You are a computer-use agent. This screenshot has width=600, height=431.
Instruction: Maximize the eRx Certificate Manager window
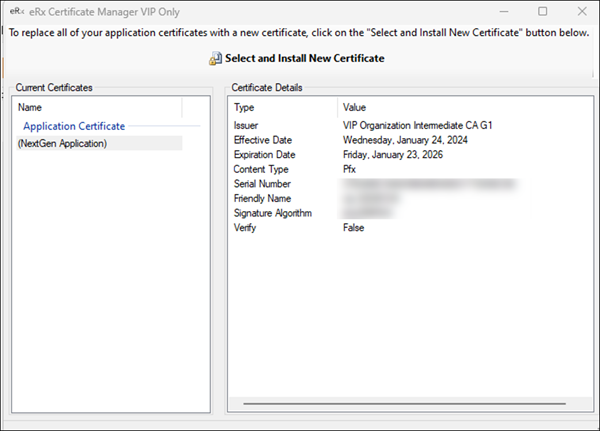click(x=543, y=11)
